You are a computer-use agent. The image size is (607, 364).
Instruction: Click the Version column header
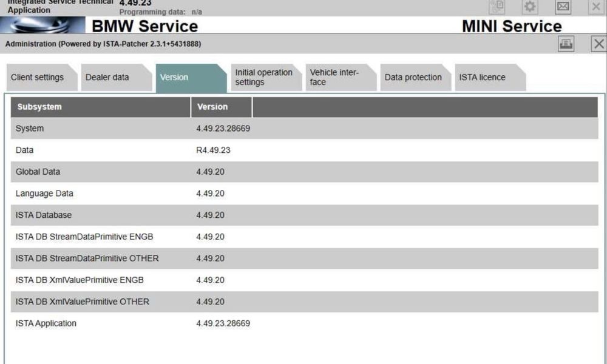tap(221, 107)
